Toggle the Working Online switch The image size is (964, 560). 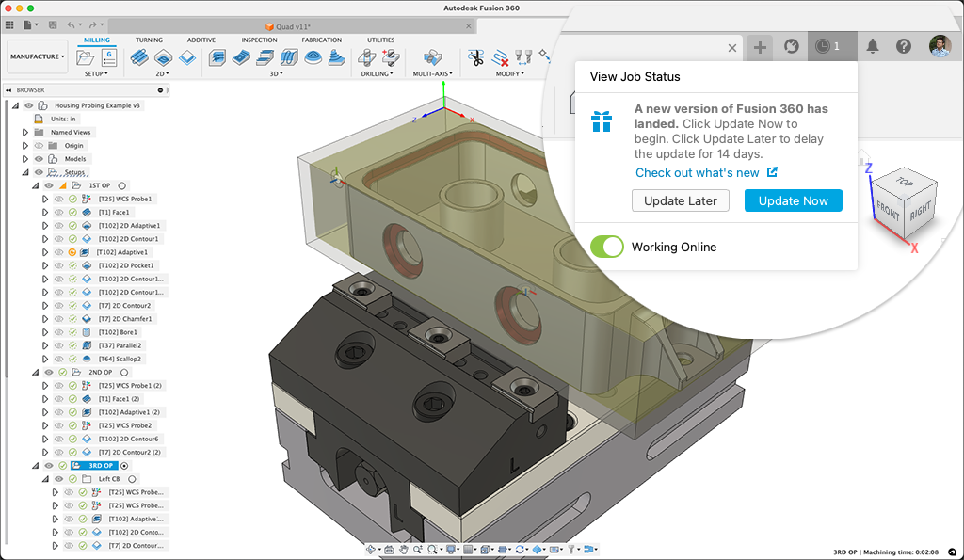tap(606, 247)
